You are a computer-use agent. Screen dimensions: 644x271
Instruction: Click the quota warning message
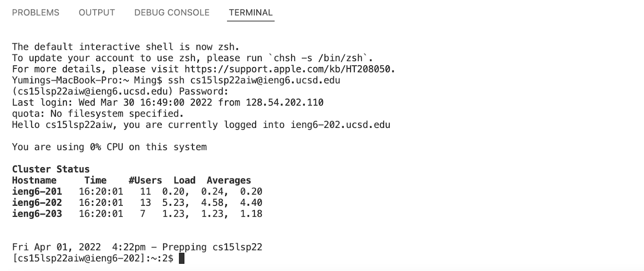tap(98, 113)
